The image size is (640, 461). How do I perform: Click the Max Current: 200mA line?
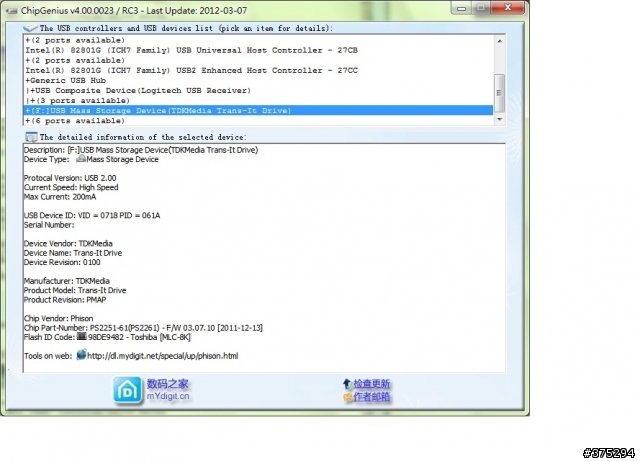[x=60, y=197]
